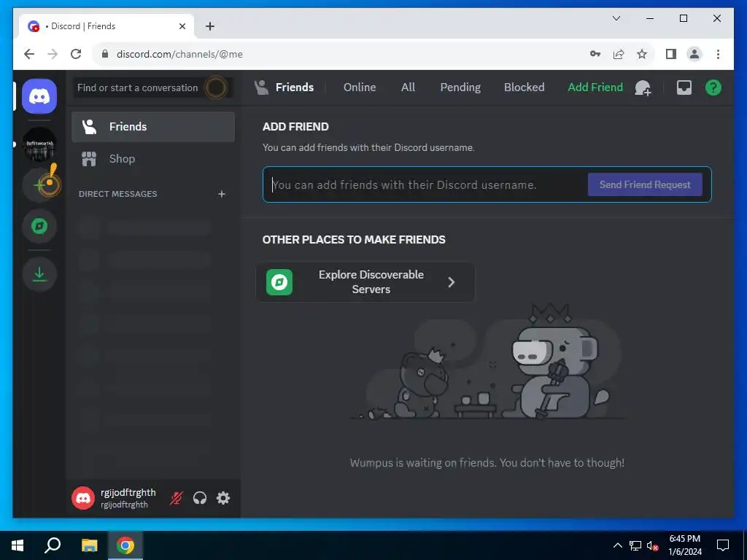Screen dimensions: 747x560
Task: Open File Explorer from taskbar
Action: [x=89, y=545]
